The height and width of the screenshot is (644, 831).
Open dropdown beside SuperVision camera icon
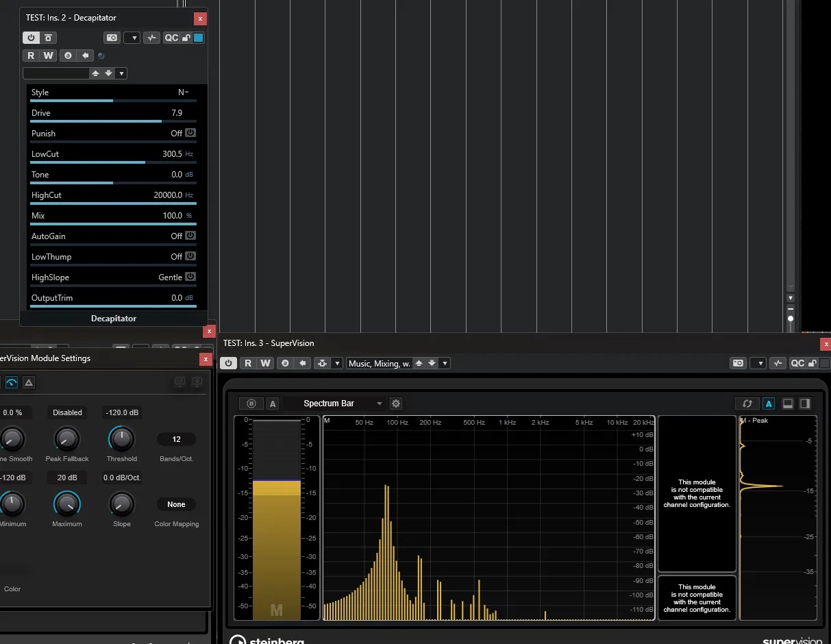tap(757, 363)
